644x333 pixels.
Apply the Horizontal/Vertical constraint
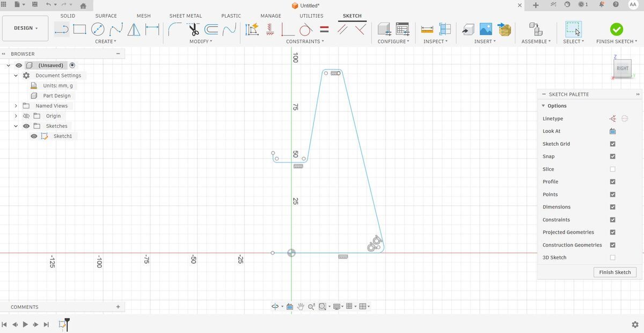[269, 29]
